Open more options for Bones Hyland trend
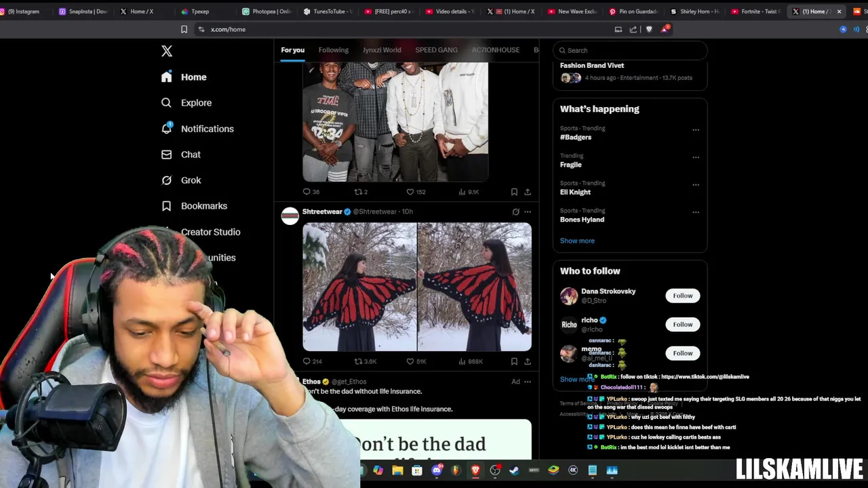The height and width of the screenshot is (488, 868). click(696, 212)
